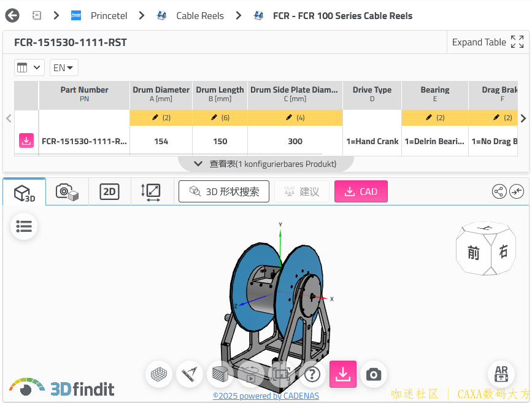Select FCR 100 Series Cable Reels breadcrumb

[x=342, y=15]
